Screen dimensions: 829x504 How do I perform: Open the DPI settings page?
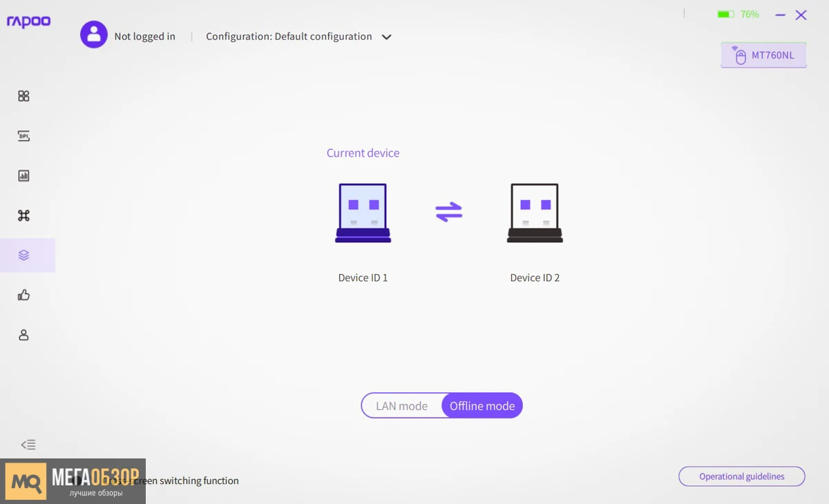23,136
